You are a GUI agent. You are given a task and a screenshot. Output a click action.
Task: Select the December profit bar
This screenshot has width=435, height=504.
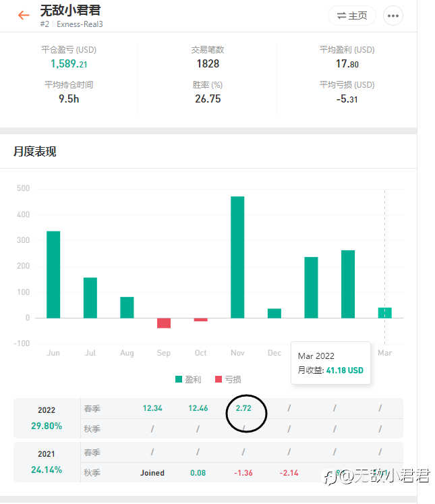coord(274,313)
